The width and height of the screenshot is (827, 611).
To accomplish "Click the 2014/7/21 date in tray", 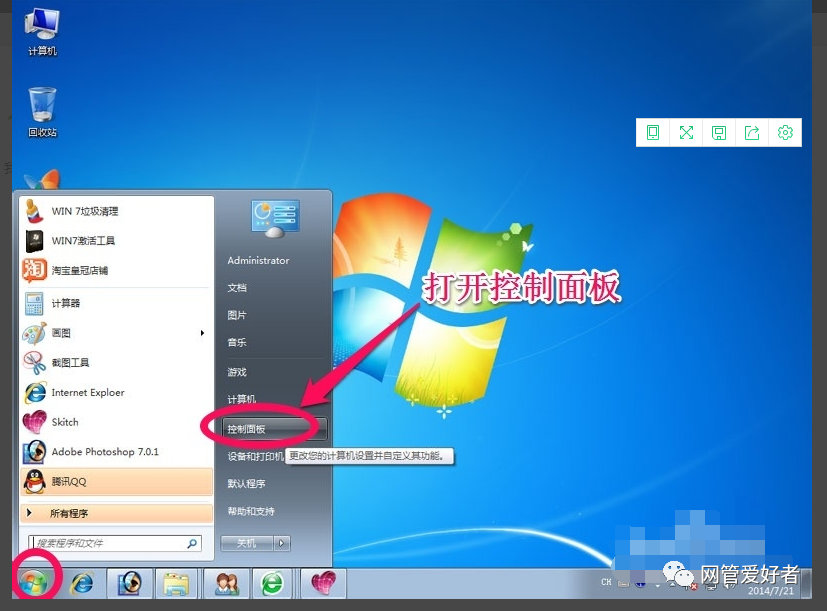I will pos(771,591).
